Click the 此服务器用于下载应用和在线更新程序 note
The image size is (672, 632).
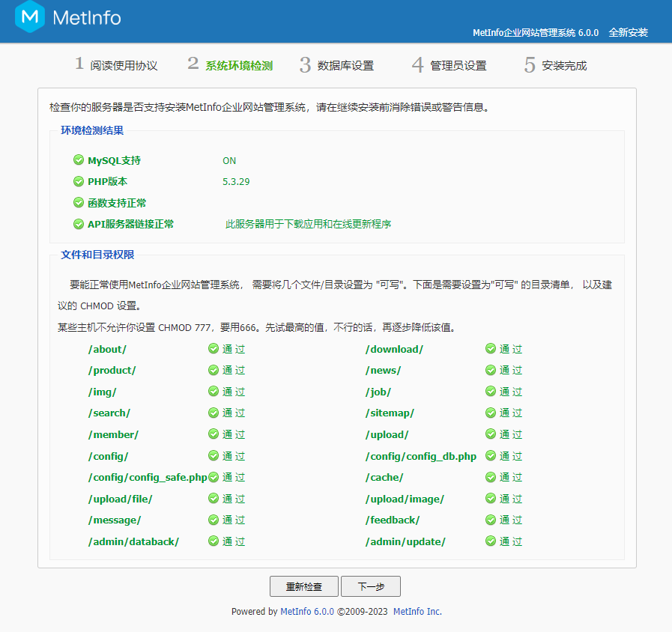(308, 224)
